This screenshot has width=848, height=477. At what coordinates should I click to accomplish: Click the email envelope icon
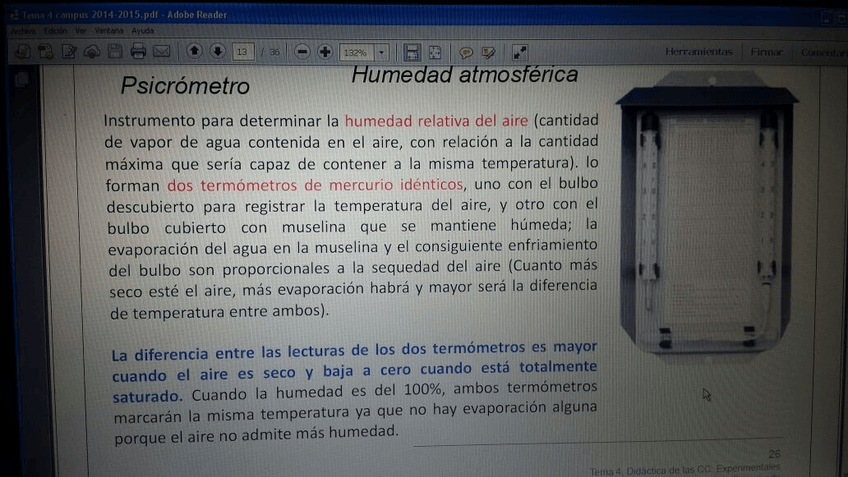click(161, 52)
